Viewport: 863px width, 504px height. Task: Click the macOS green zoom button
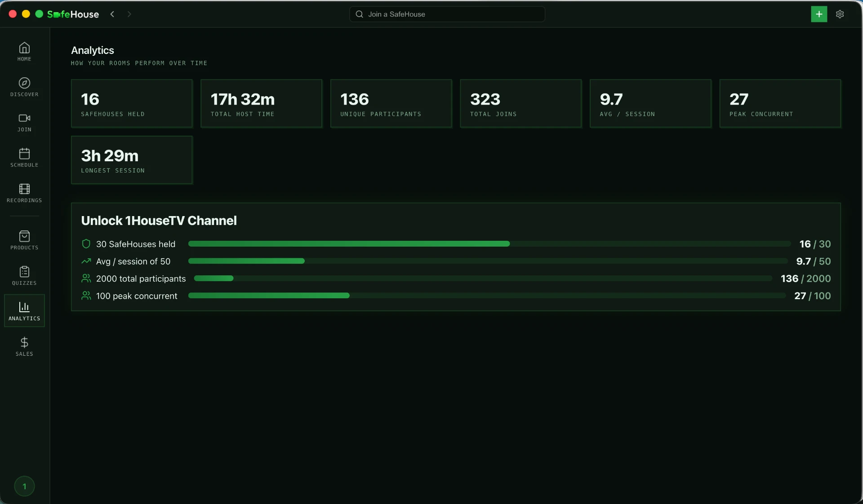[x=39, y=14]
